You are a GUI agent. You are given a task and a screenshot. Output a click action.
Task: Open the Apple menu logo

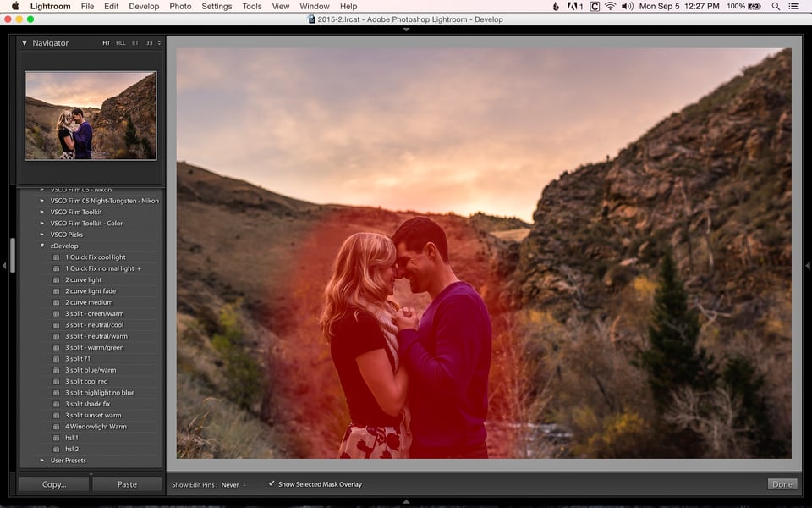point(15,6)
